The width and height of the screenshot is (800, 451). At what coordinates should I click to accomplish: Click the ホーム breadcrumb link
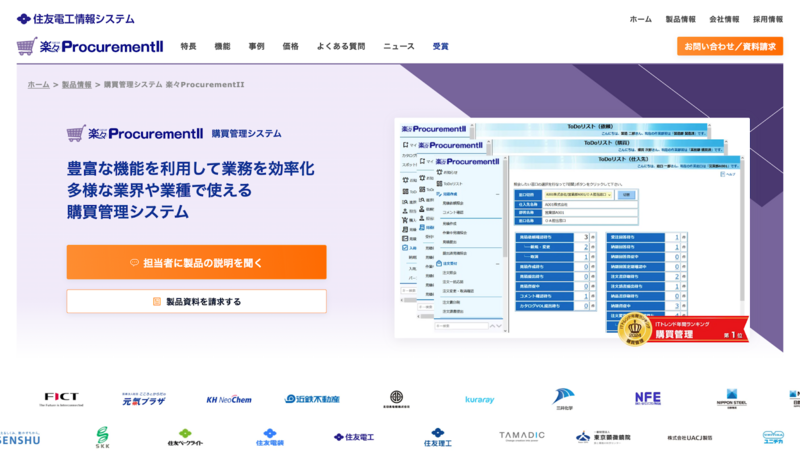pyautogui.click(x=38, y=85)
